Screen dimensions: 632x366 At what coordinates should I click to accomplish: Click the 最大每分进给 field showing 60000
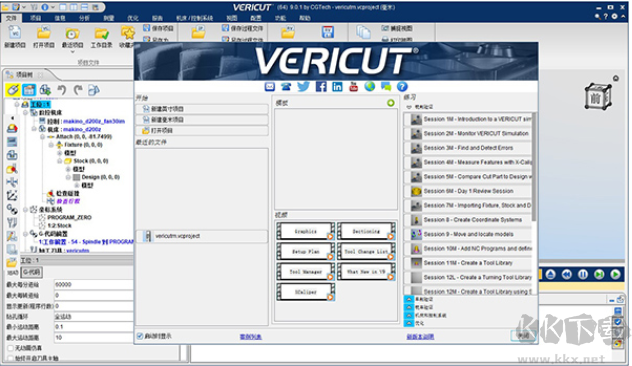94,285
